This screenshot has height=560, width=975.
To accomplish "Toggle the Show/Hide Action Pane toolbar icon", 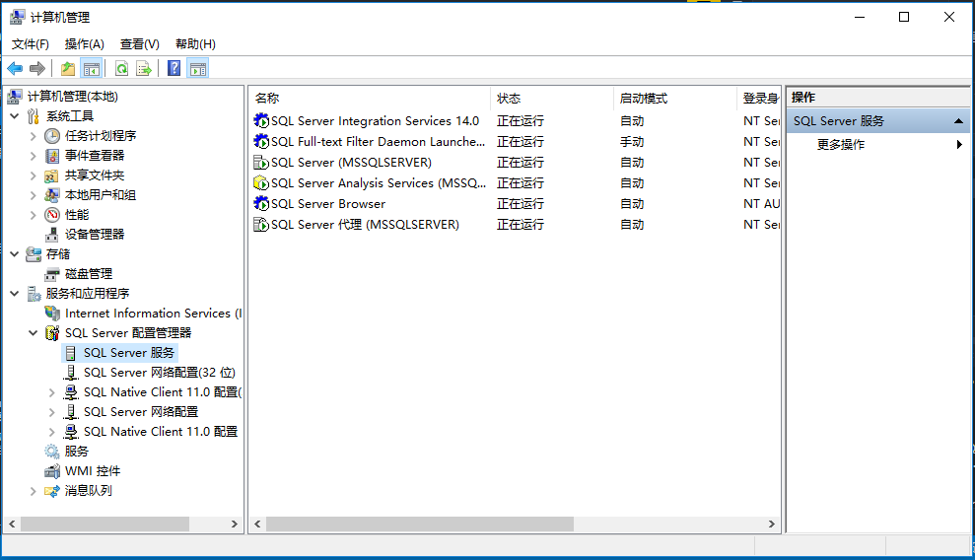I will tap(198, 68).
